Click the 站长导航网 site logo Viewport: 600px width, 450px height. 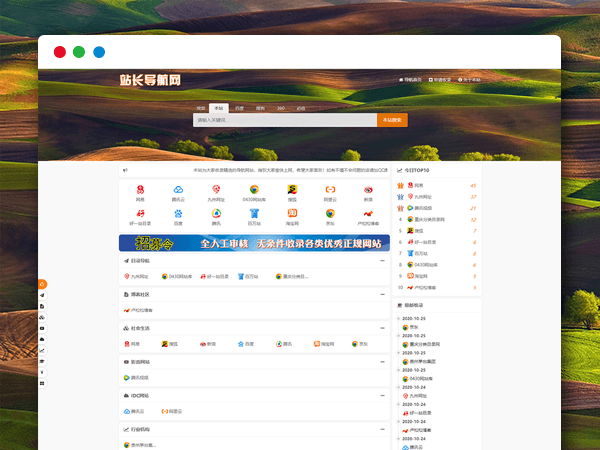[x=150, y=80]
